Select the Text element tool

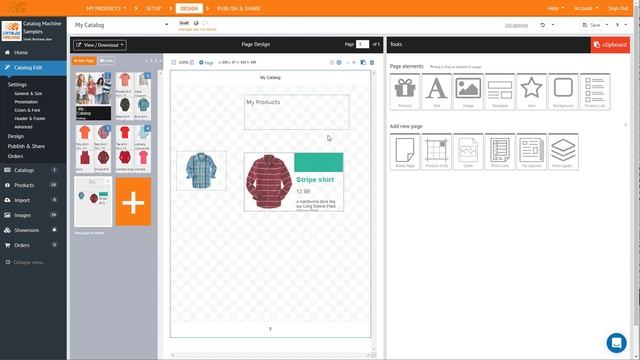coord(436,92)
